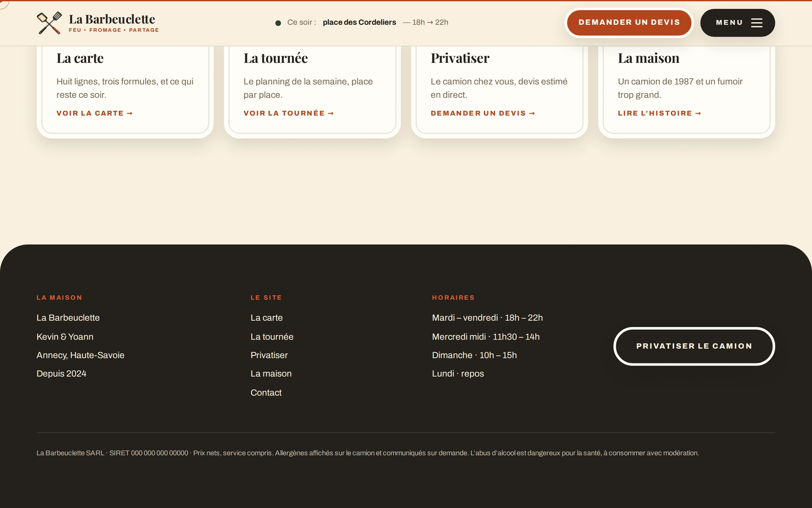
Task: Open La maison footer link
Action: coord(271,374)
